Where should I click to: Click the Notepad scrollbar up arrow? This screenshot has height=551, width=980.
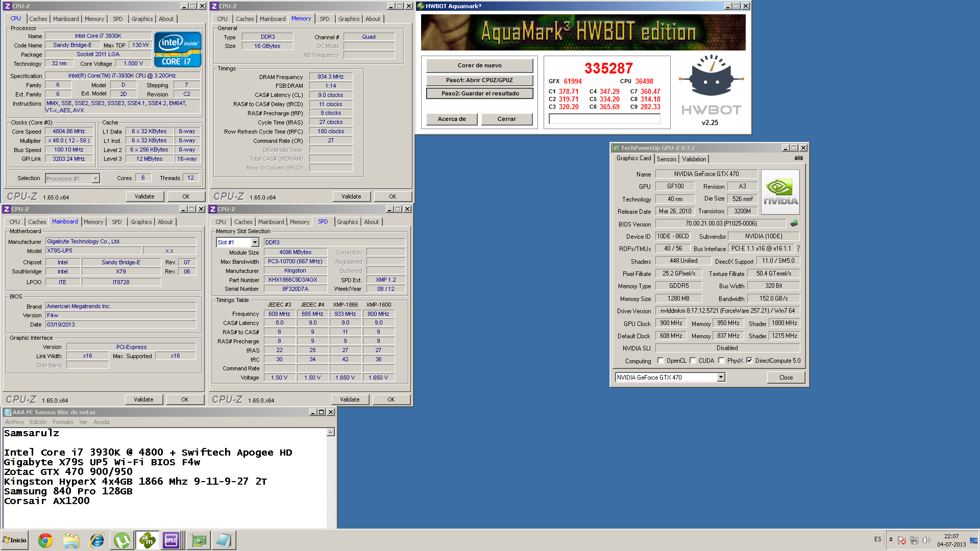pyautogui.click(x=331, y=433)
